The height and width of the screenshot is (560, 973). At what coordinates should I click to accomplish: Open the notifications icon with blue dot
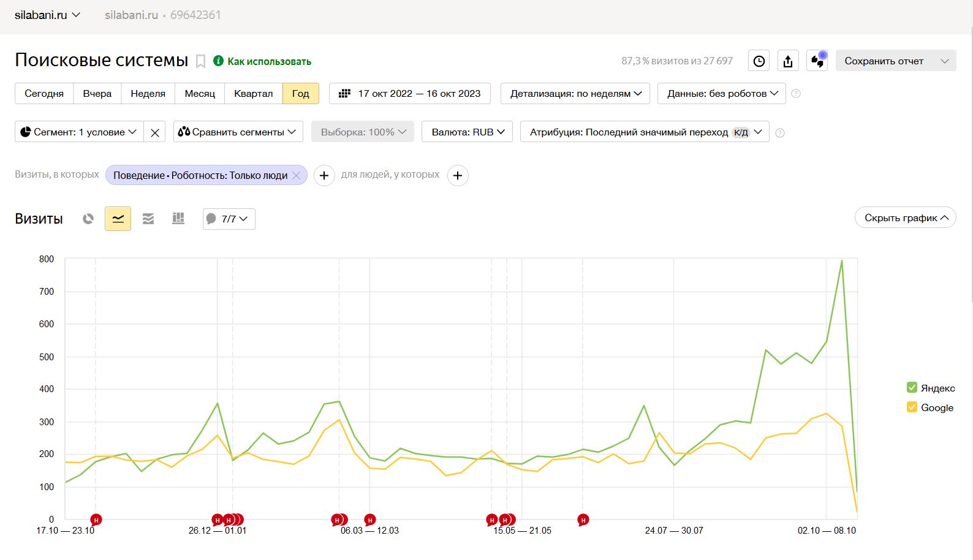(x=817, y=61)
